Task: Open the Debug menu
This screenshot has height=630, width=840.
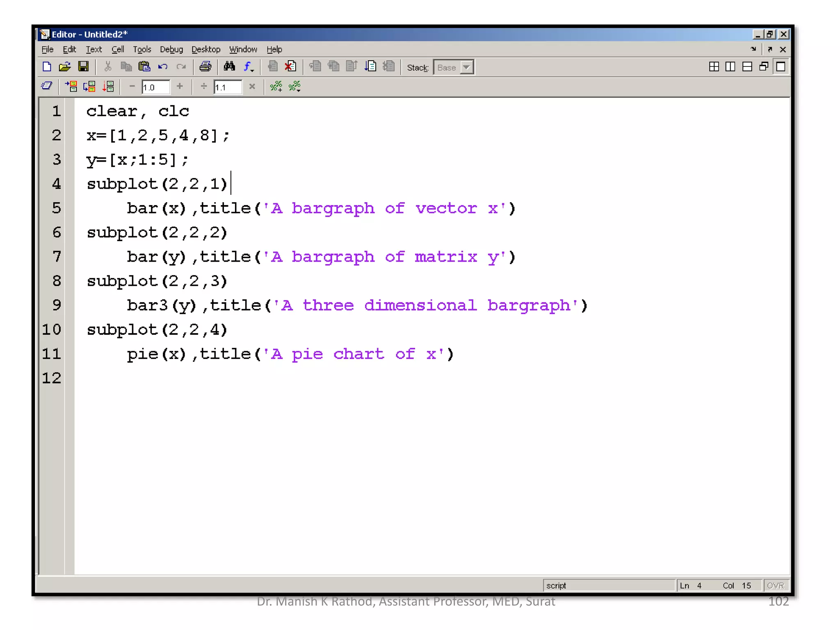Action: pos(171,50)
